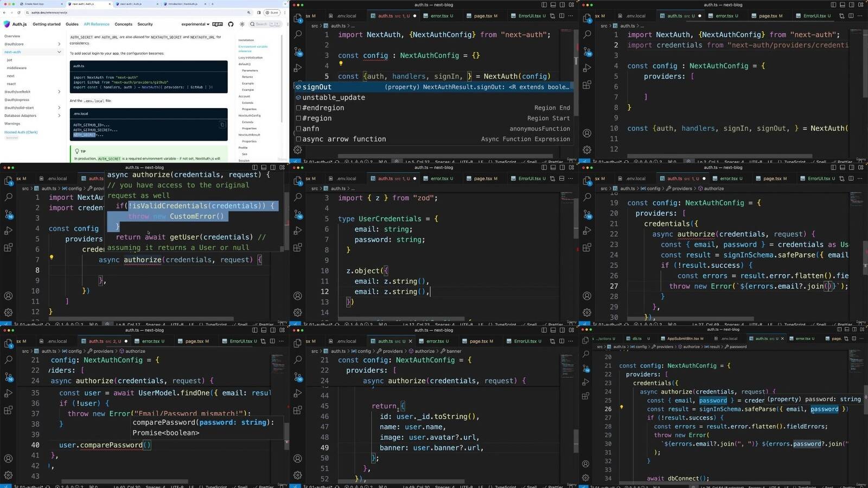Screen dimensions: 868x488
Task: Open Run and Debug in signOut suggestion window
Action: coord(298,68)
